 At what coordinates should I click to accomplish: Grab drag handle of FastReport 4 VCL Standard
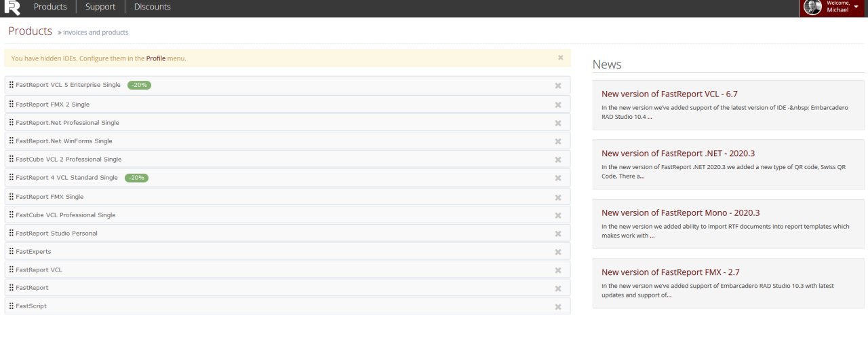pyautogui.click(x=12, y=178)
